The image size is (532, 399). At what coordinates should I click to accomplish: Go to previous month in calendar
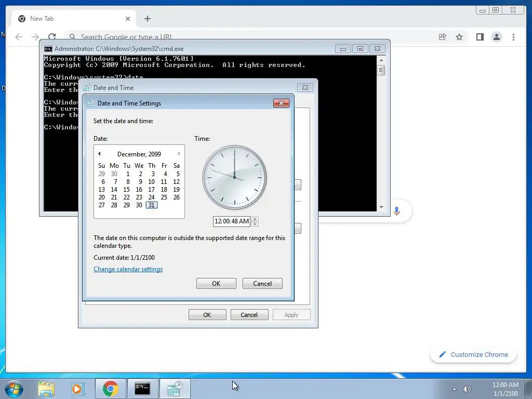click(99, 154)
